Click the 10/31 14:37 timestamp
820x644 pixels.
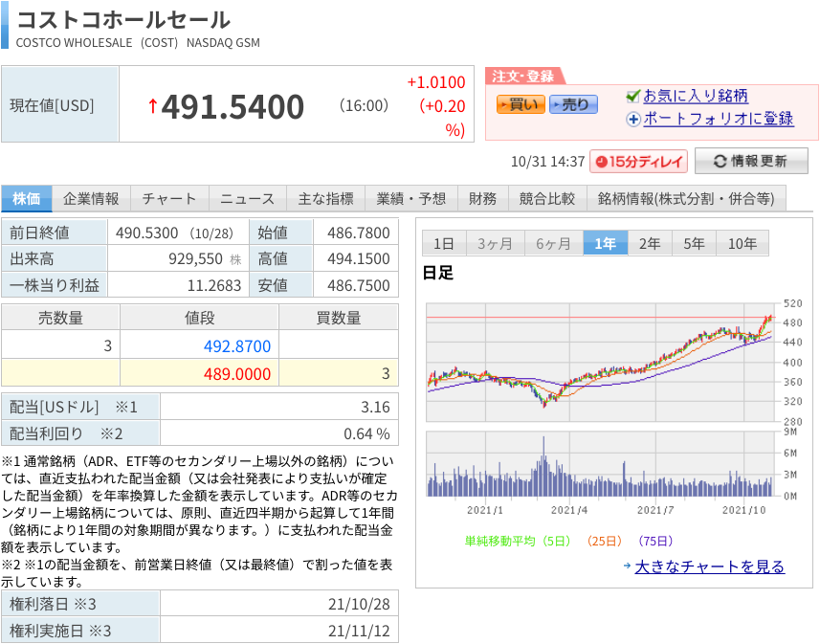[547, 162]
